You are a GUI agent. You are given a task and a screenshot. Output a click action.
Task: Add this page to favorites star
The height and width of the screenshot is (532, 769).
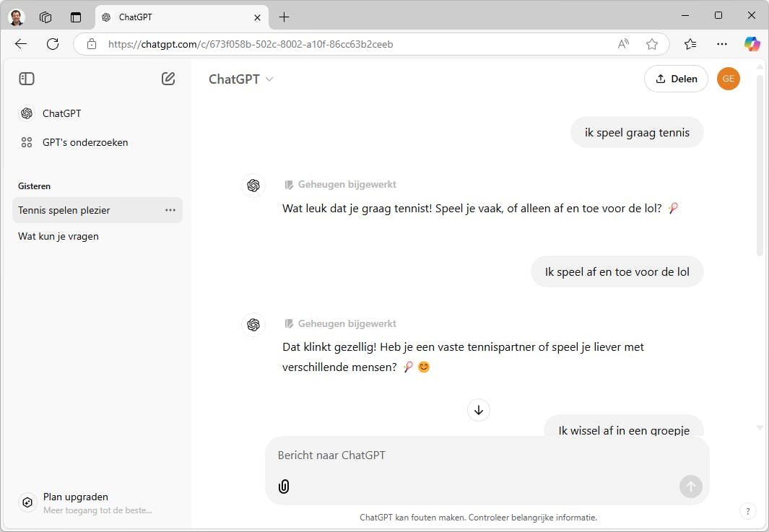tap(652, 44)
